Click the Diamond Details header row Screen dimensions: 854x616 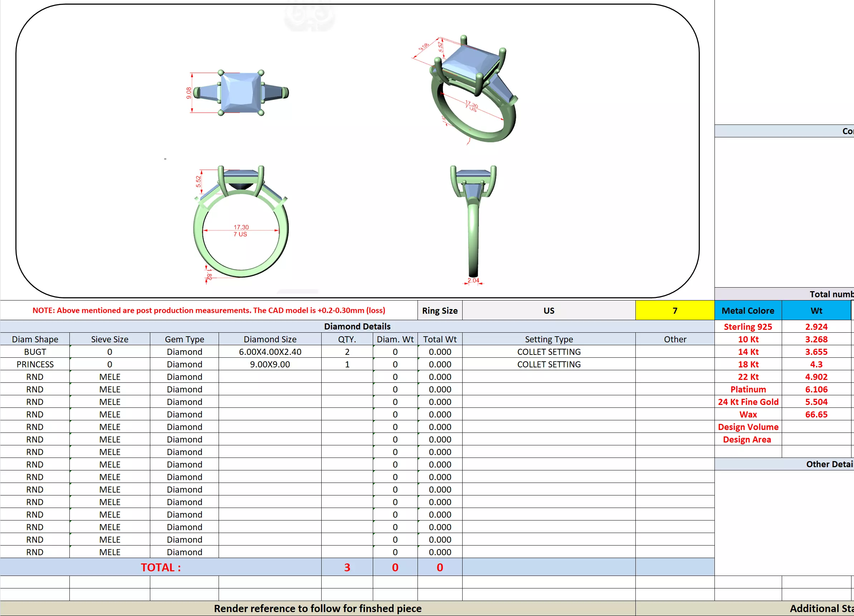click(357, 327)
